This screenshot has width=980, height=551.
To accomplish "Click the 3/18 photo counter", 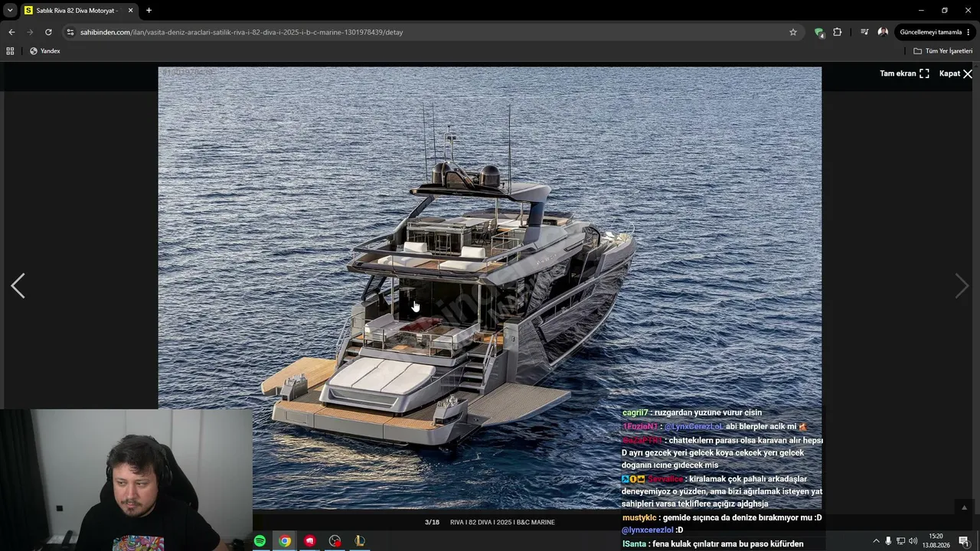I will click(x=432, y=523).
